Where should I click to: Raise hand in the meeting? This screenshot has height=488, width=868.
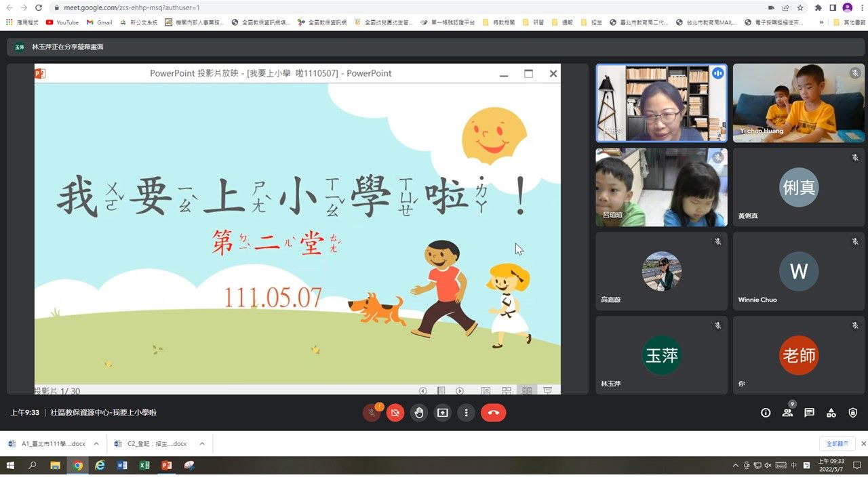click(x=419, y=412)
